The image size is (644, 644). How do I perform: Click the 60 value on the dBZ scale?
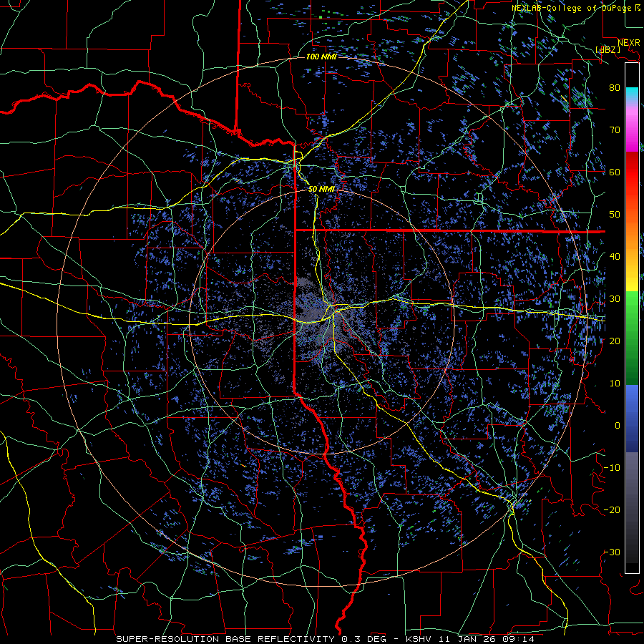(x=615, y=172)
